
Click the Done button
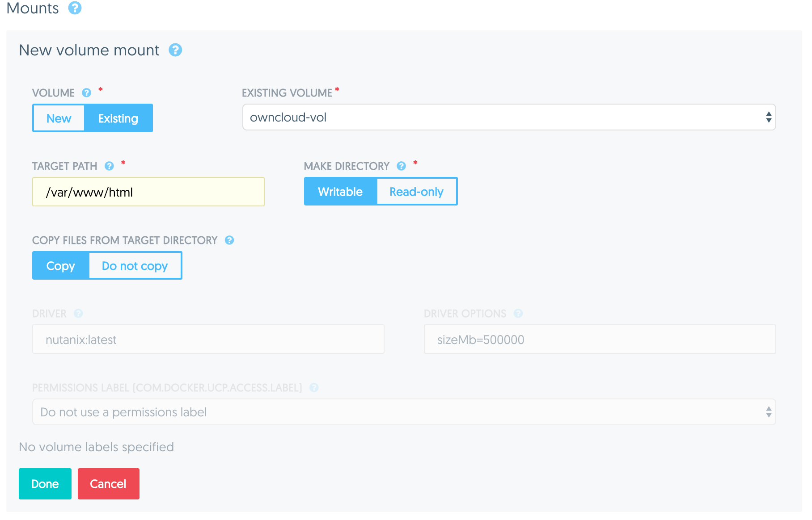click(x=45, y=484)
